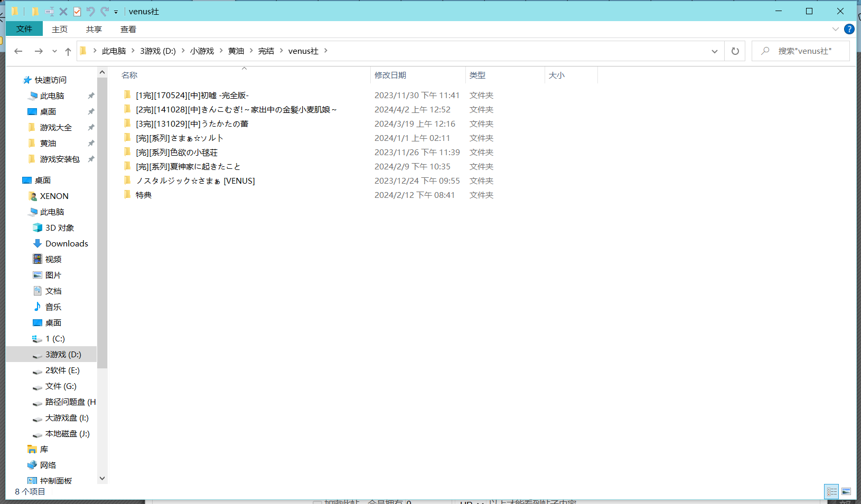Screen dimensions: 861x504
Task: Select the folder [1完][170524][中]初嘘 -完全版-
Action: coord(192,96)
